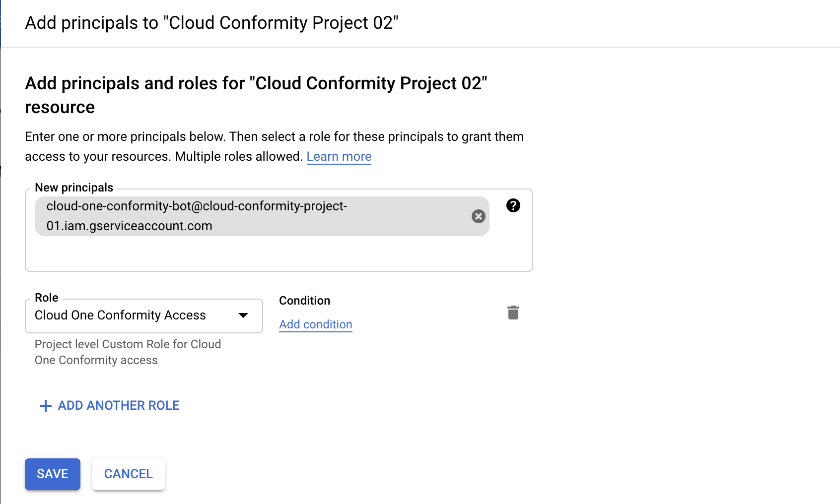The height and width of the screenshot is (504, 840).
Task: Remove the cloud-one-conformity-bot principal chip
Action: pyautogui.click(x=478, y=216)
